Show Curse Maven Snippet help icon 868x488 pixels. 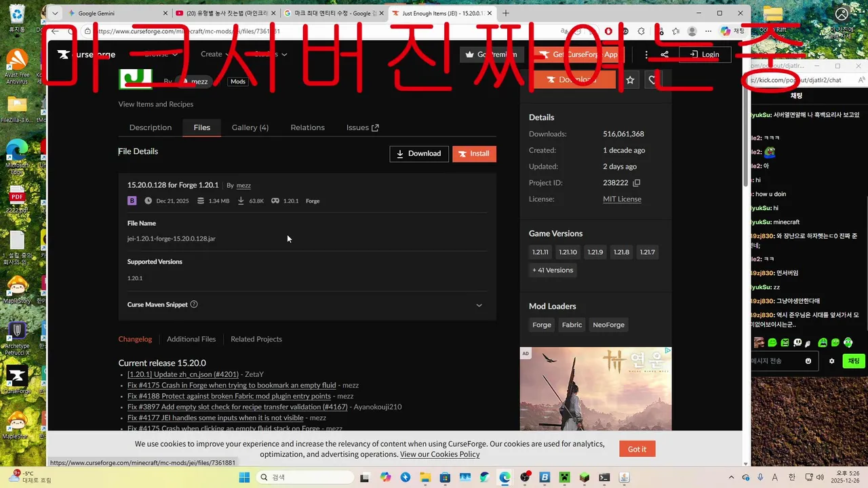tap(194, 304)
